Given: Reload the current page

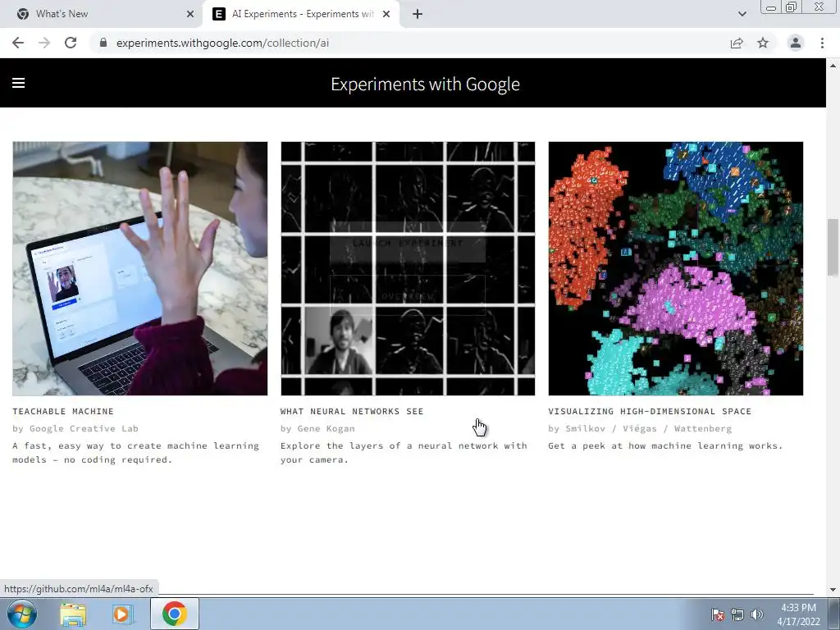Looking at the screenshot, I should [x=71, y=43].
